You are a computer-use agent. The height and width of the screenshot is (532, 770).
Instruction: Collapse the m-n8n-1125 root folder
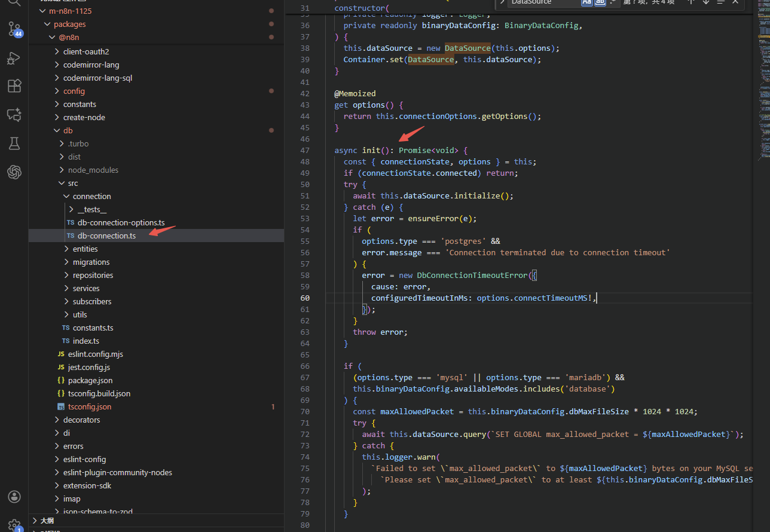[x=42, y=11]
